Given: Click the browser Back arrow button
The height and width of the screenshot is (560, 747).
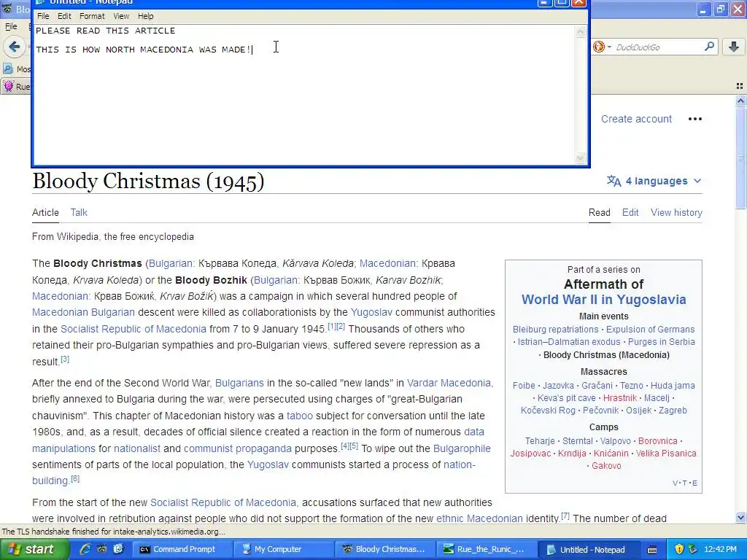Looking at the screenshot, I should (x=15, y=47).
